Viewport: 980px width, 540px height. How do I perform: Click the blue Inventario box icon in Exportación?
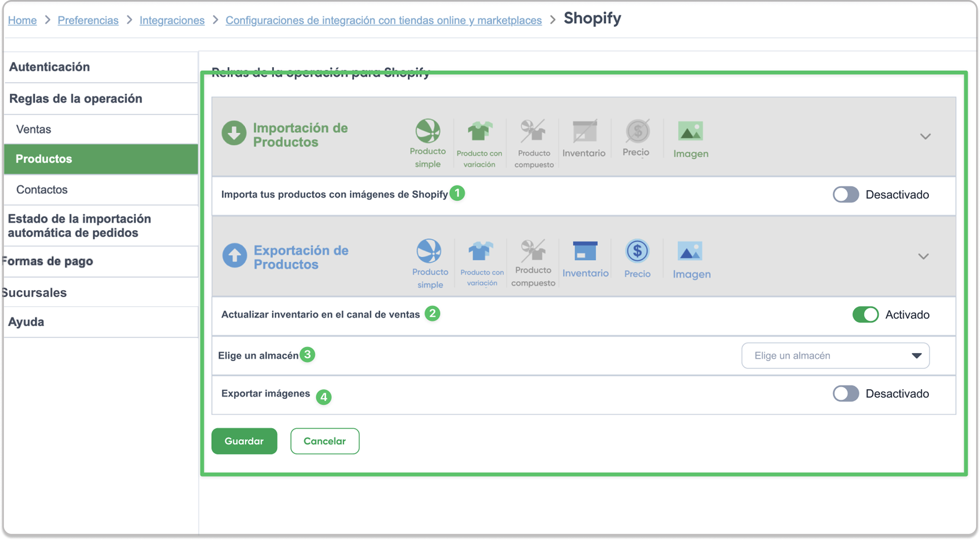585,251
